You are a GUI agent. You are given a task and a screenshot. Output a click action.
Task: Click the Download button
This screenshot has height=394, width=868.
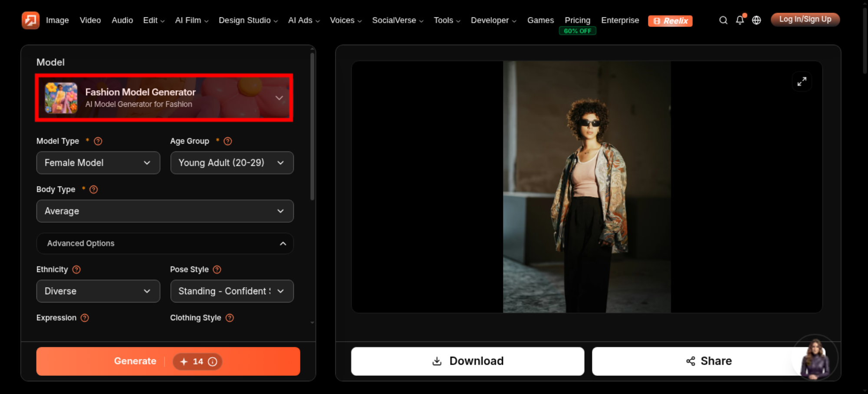(467, 361)
